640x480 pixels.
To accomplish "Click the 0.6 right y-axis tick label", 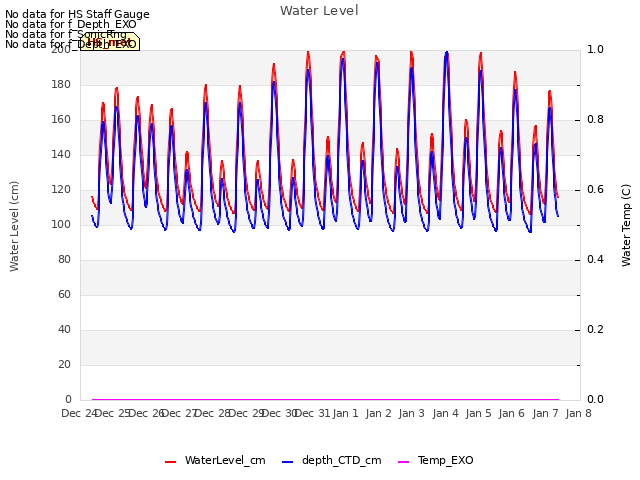I will (596, 190).
